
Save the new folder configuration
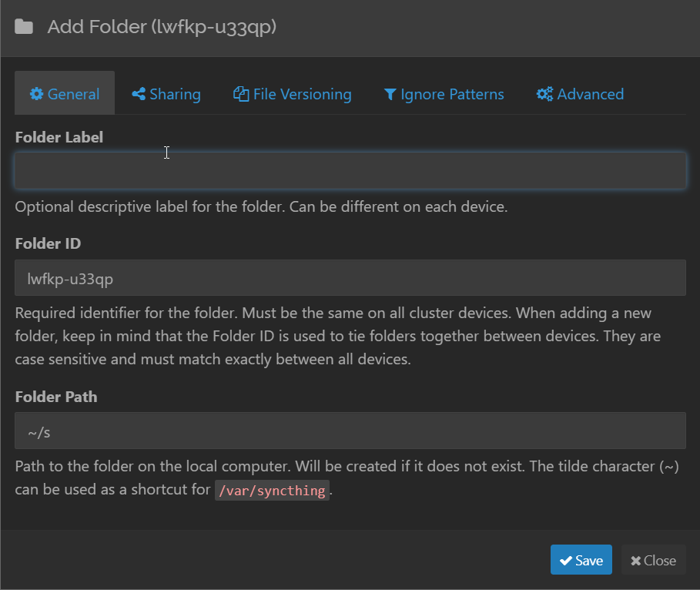[x=581, y=560]
